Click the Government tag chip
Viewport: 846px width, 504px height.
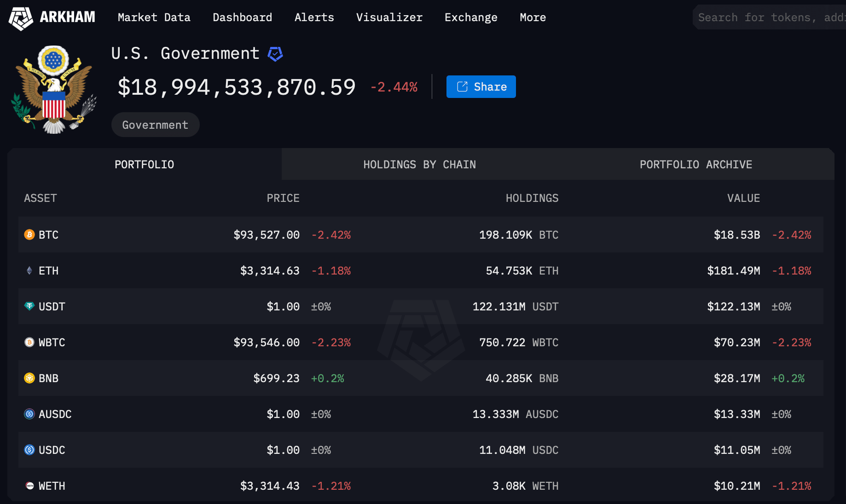(155, 125)
